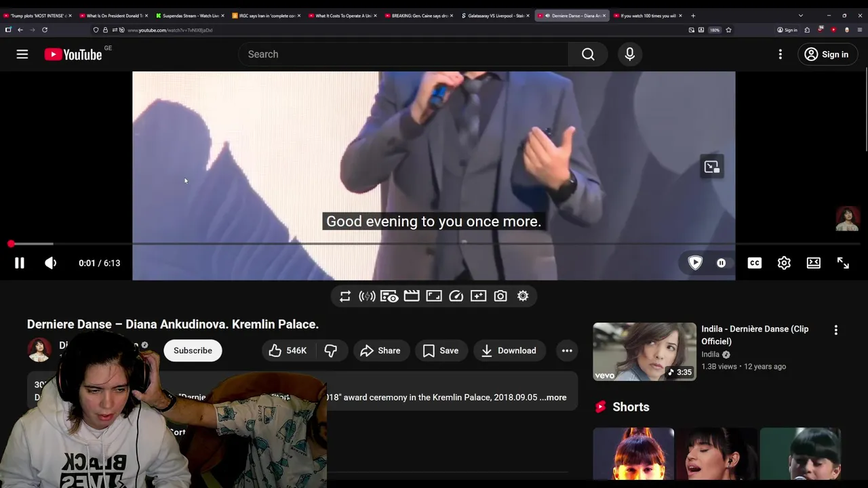Open options menu for Indila video
Viewport: 868px width, 488px height.
coord(835,329)
